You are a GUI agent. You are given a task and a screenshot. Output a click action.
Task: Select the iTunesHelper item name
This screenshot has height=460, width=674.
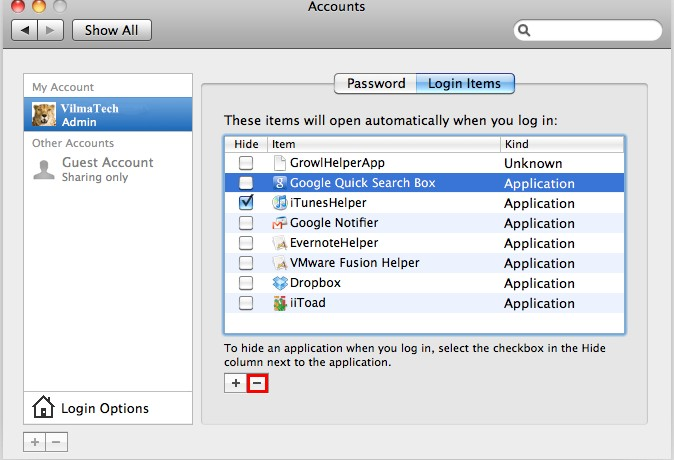pyautogui.click(x=328, y=202)
